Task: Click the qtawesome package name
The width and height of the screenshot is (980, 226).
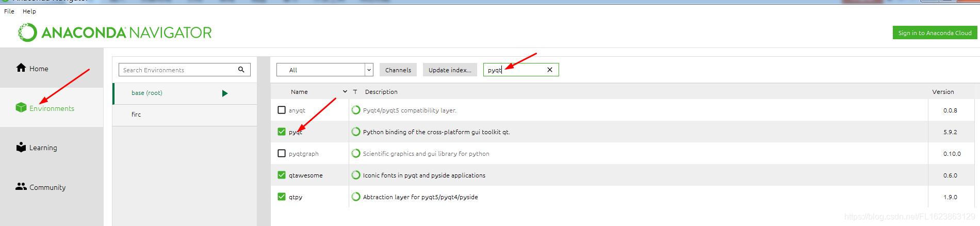Action: click(306, 175)
